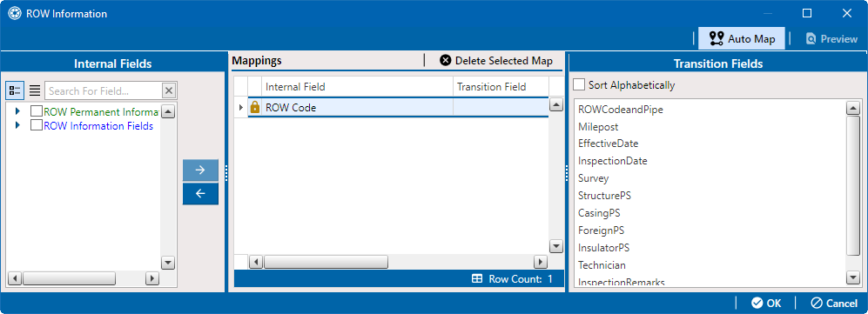This screenshot has height=314, width=868.
Task: Click the left arrow remove-mapping button
Action: tap(200, 193)
